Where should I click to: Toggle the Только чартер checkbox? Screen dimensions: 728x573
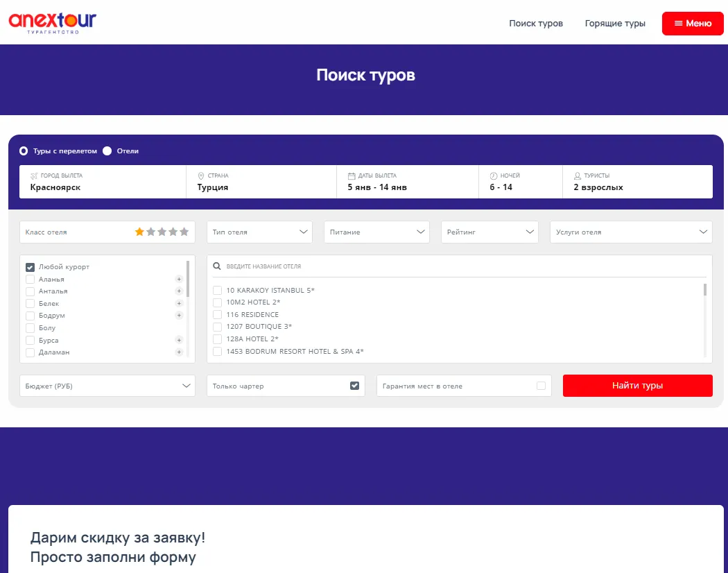[355, 386]
